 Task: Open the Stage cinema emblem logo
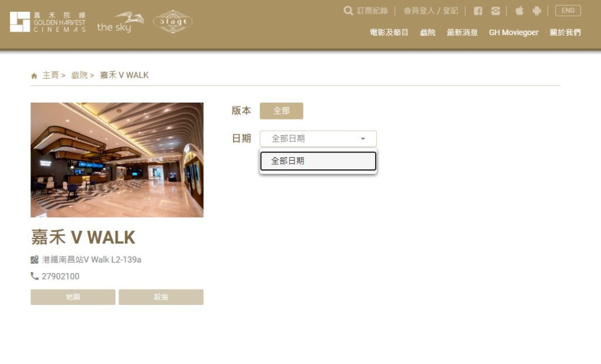[173, 22]
